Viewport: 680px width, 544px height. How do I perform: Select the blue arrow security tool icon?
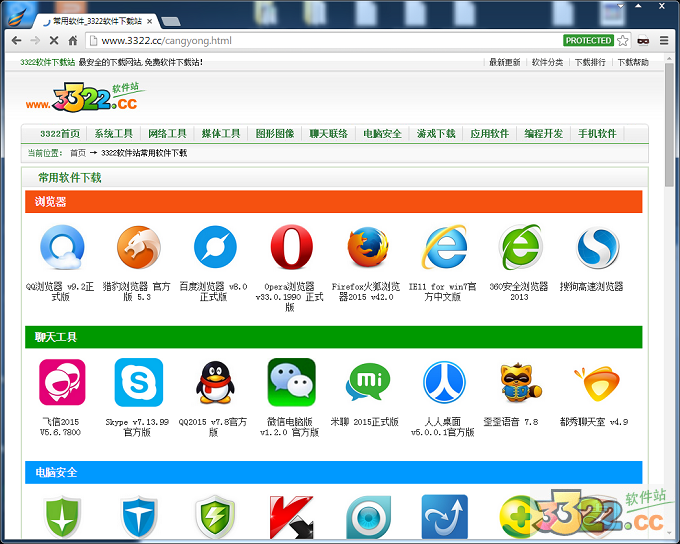pyautogui.click(x=445, y=517)
